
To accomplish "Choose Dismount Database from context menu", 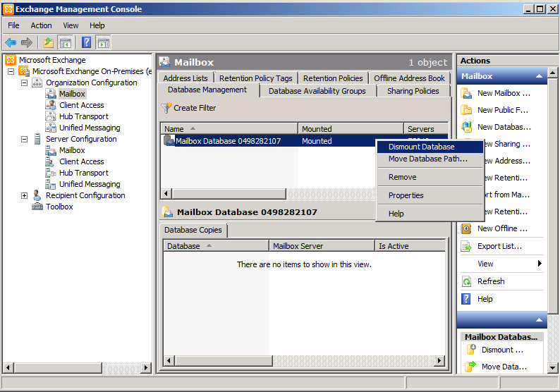I will (x=421, y=147).
